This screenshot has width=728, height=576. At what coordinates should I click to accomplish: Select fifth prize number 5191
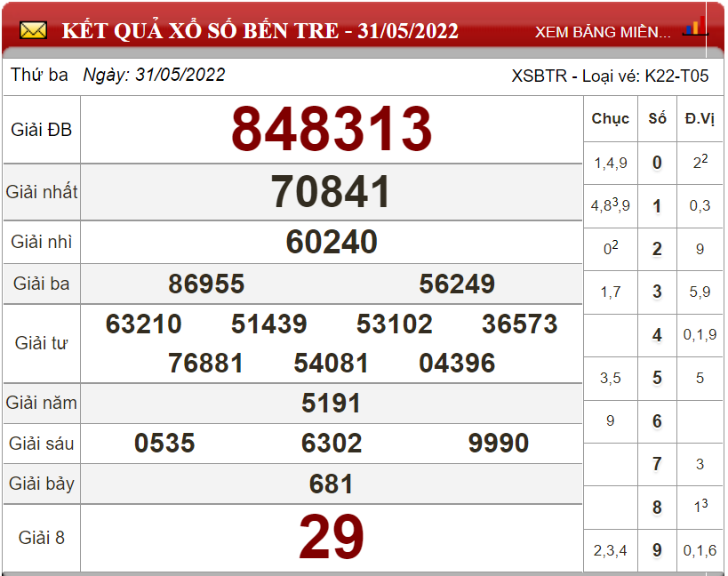click(x=331, y=403)
